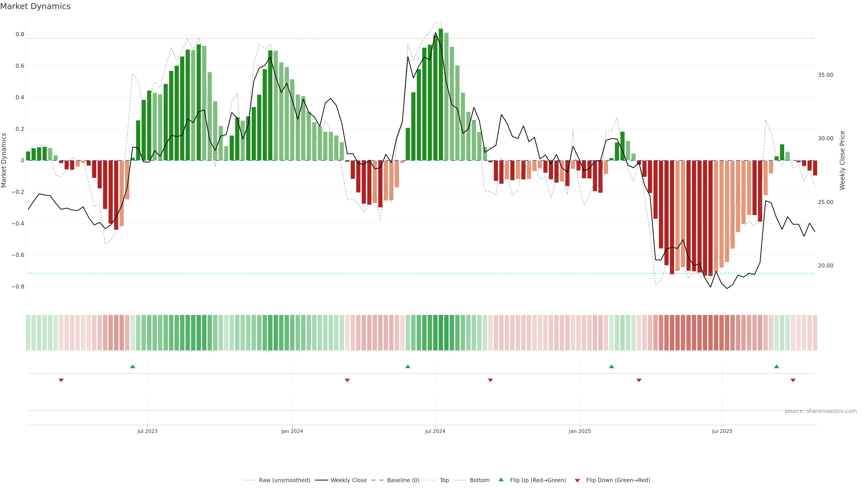Toggle the Baseline (0) legend entry
This screenshot has height=488, width=868.
coord(403,480)
